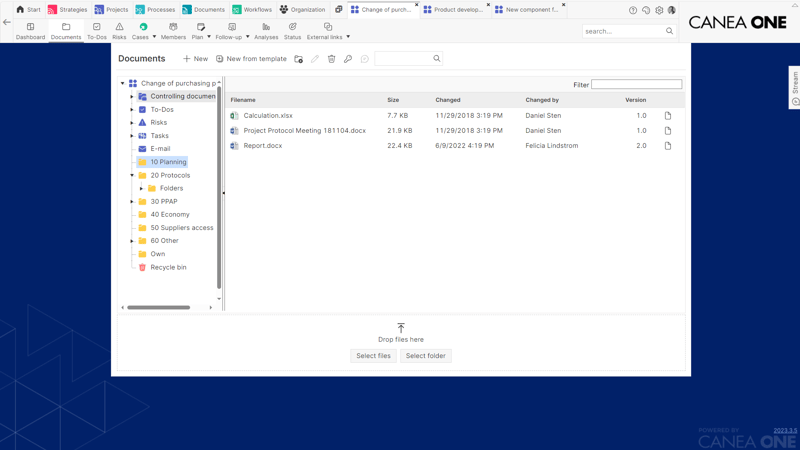Open the Stream side panel
800x450 pixels.
tap(795, 88)
